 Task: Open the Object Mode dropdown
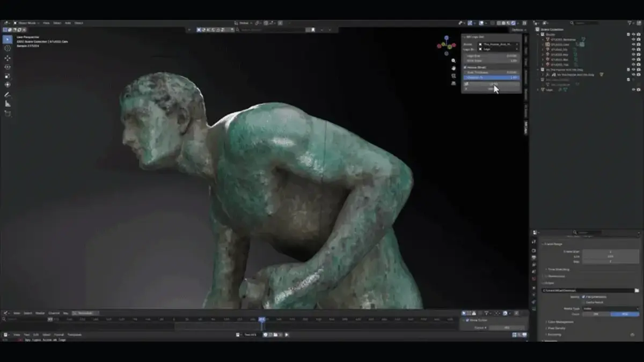pyautogui.click(x=26, y=23)
